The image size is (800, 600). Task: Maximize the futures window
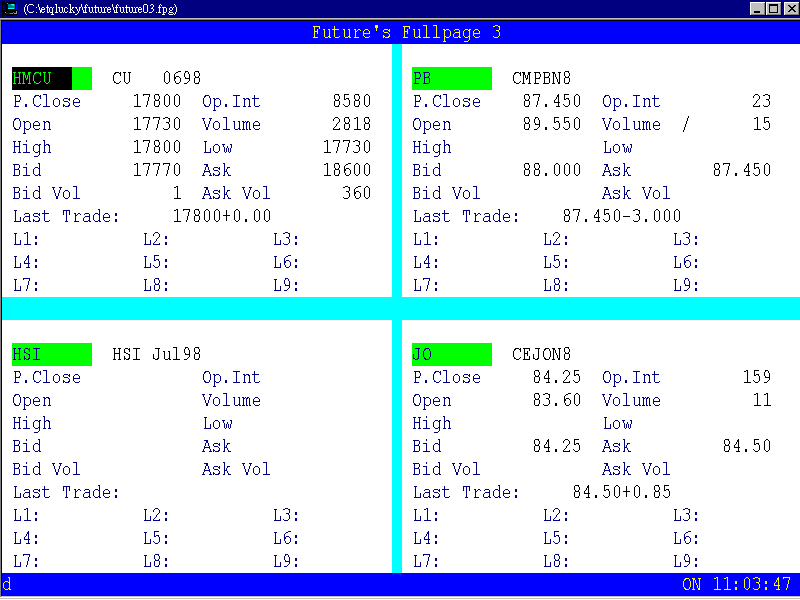click(x=773, y=8)
